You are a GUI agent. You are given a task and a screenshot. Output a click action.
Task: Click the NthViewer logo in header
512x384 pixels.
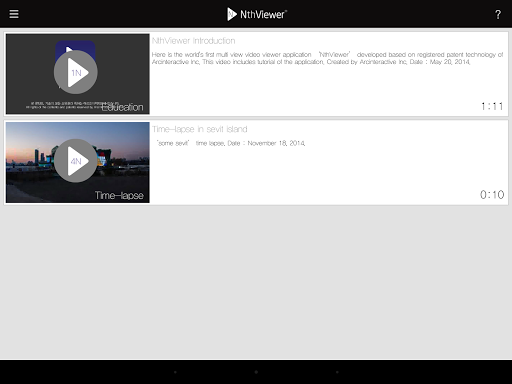[x=257, y=14]
